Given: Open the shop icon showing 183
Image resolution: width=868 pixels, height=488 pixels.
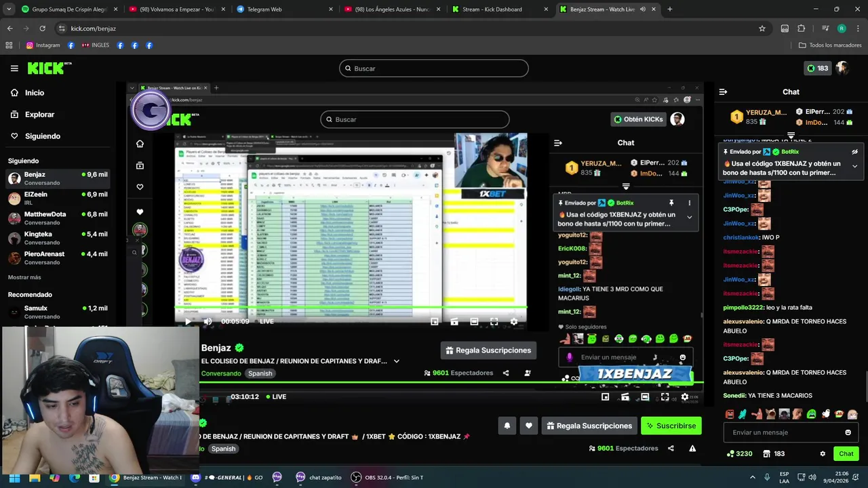Looking at the screenshot, I should (774, 454).
